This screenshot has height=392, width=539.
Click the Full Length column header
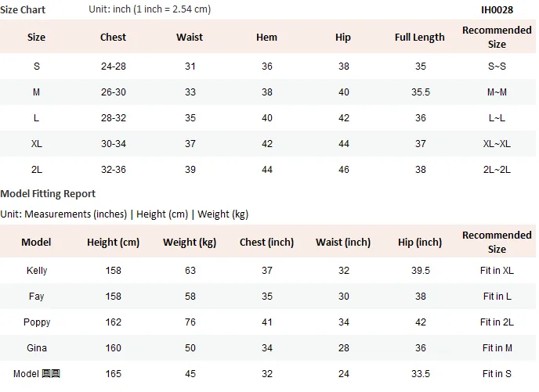pyautogui.click(x=420, y=37)
